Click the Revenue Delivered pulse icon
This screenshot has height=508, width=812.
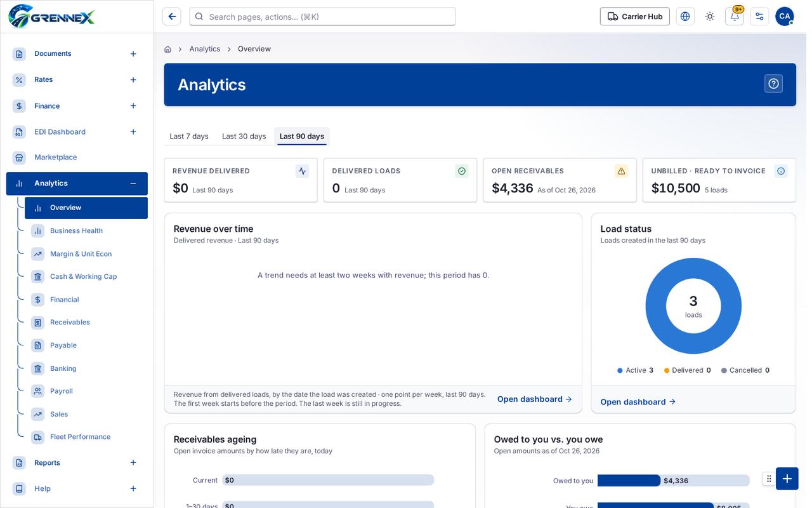point(302,171)
